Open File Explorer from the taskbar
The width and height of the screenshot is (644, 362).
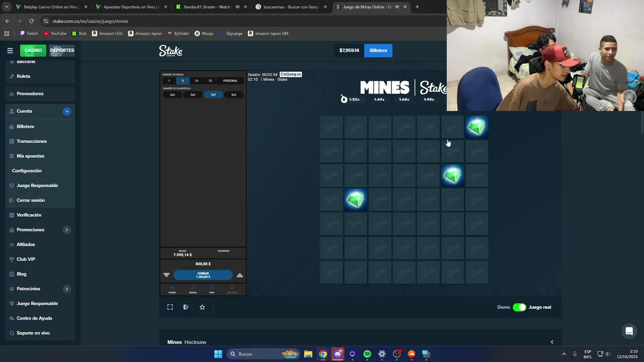click(308, 354)
